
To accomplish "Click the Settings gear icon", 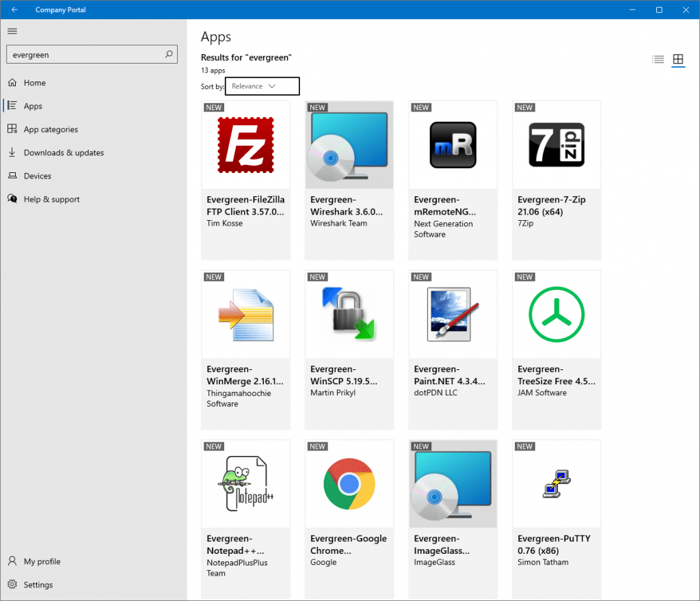I will [12, 585].
